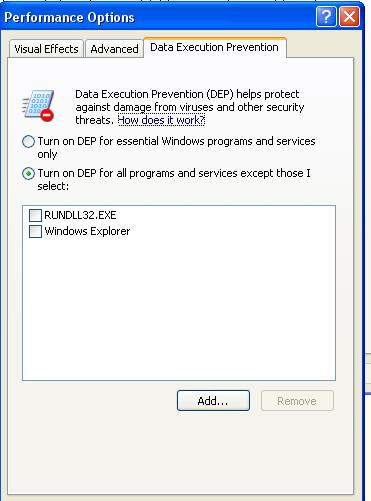
Task: Check the RUNDLL32.EXE checkbox
Action: click(x=35, y=215)
